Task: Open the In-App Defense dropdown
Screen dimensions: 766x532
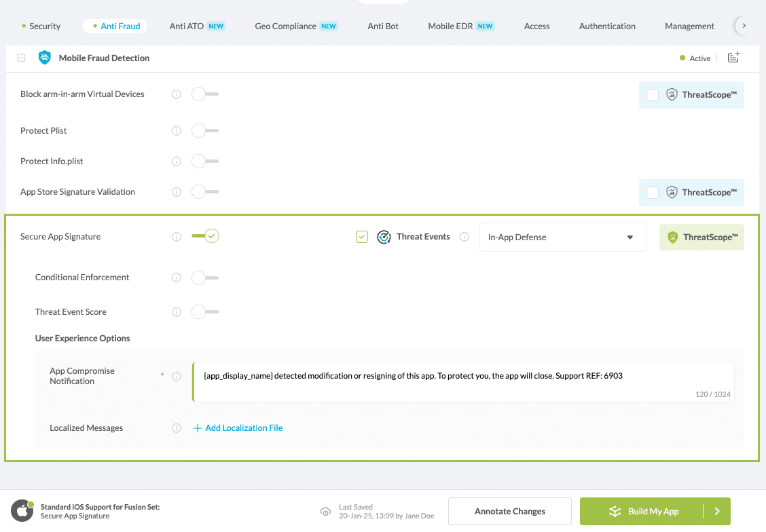Action: click(562, 237)
